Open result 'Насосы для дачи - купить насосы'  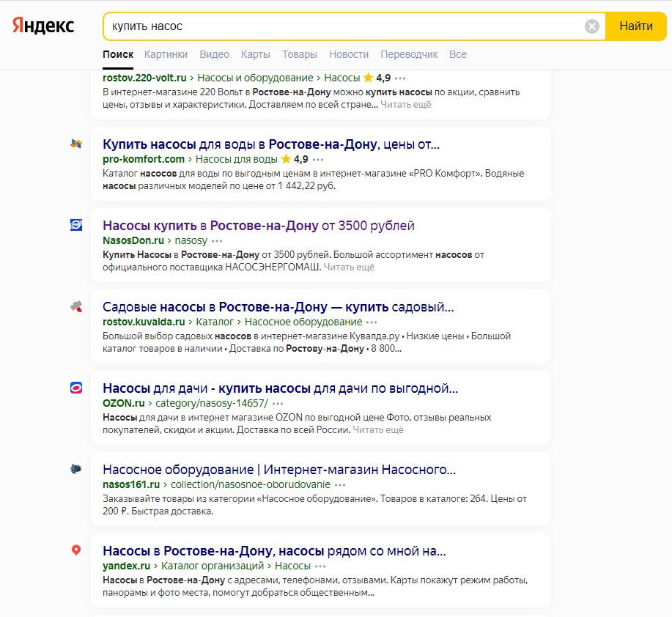(x=280, y=388)
